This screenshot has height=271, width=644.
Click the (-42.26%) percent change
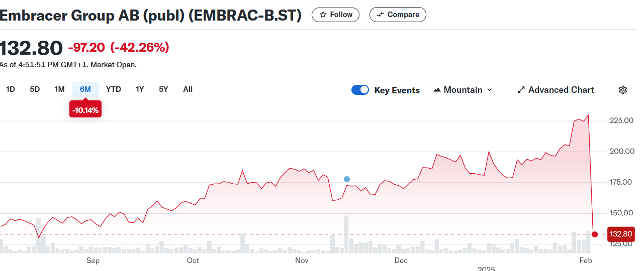click(x=140, y=48)
